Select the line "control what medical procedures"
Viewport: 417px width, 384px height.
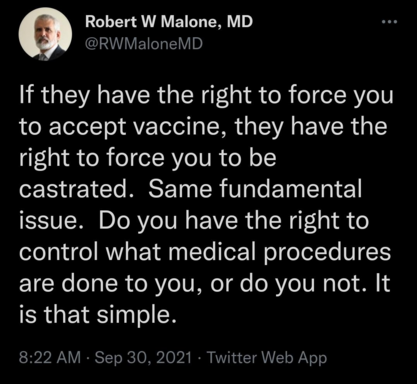tap(205, 252)
